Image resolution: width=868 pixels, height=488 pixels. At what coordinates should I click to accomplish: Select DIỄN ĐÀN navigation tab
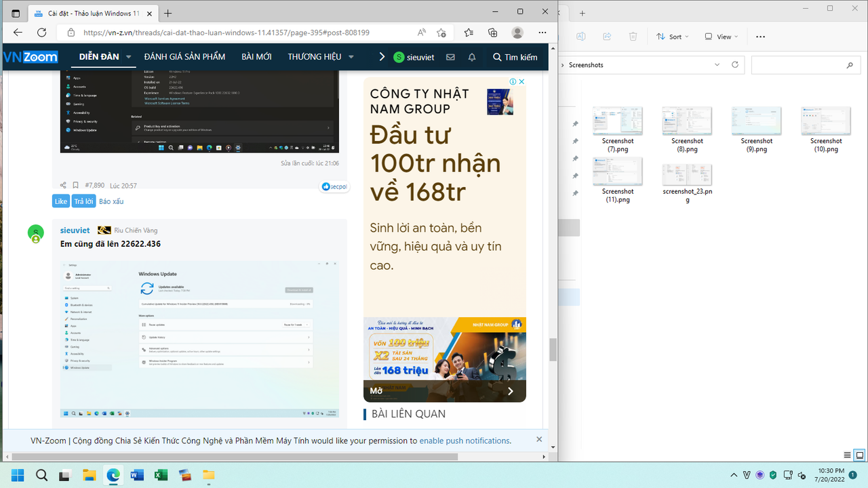click(x=99, y=57)
